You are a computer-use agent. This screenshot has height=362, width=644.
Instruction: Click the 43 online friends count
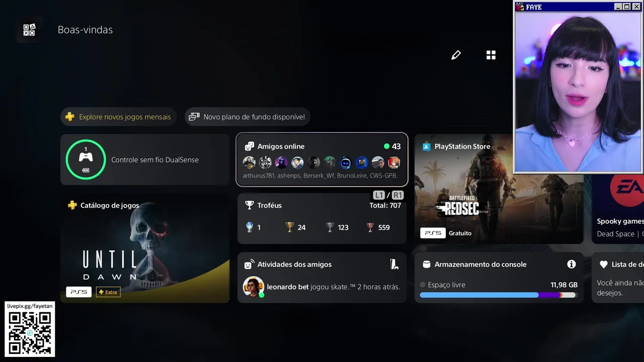396,146
